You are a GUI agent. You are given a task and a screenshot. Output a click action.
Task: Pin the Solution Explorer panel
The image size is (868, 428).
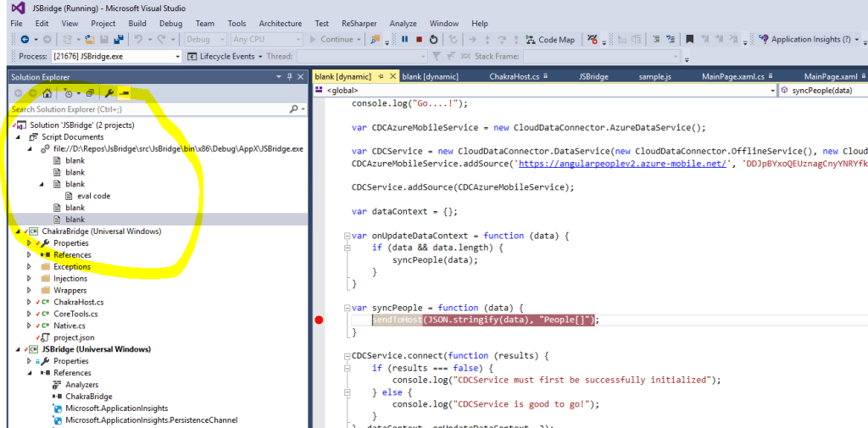point(289,77)
